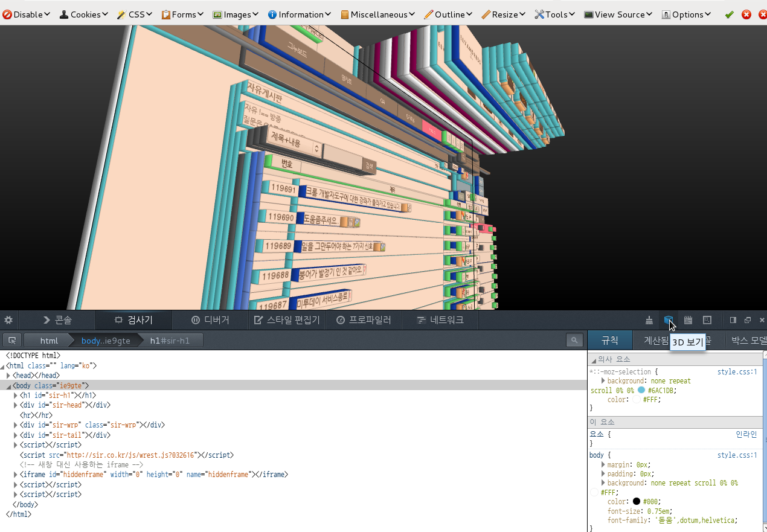Open the 박스 모델 box model tab
The width and height of the screenshot is (767, 532).
coord(748,341)
